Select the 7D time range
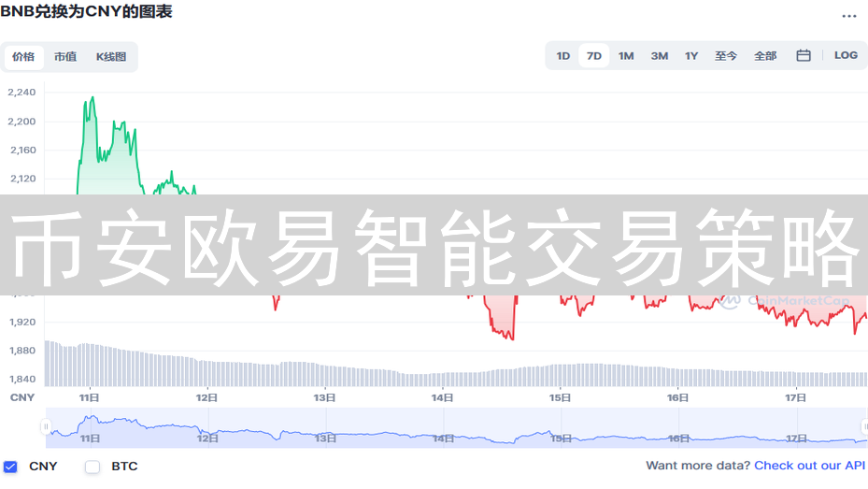Screen dimensions: 868x489 pos(594,56)
